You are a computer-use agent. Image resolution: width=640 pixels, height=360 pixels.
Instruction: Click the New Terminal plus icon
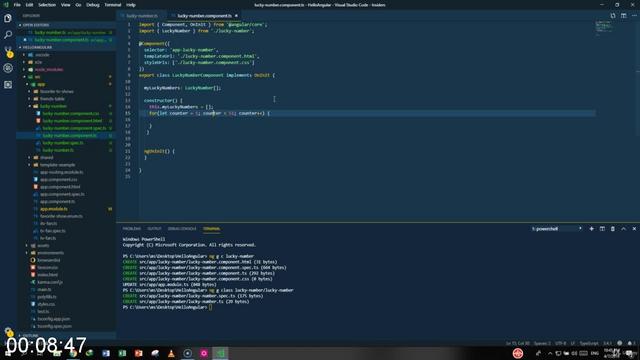591,229
